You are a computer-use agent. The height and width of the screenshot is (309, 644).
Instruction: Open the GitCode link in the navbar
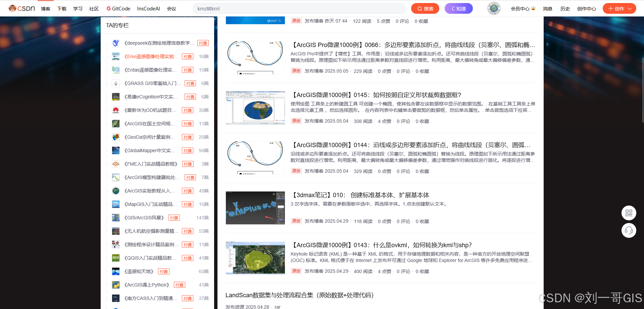tap(118, 8)
